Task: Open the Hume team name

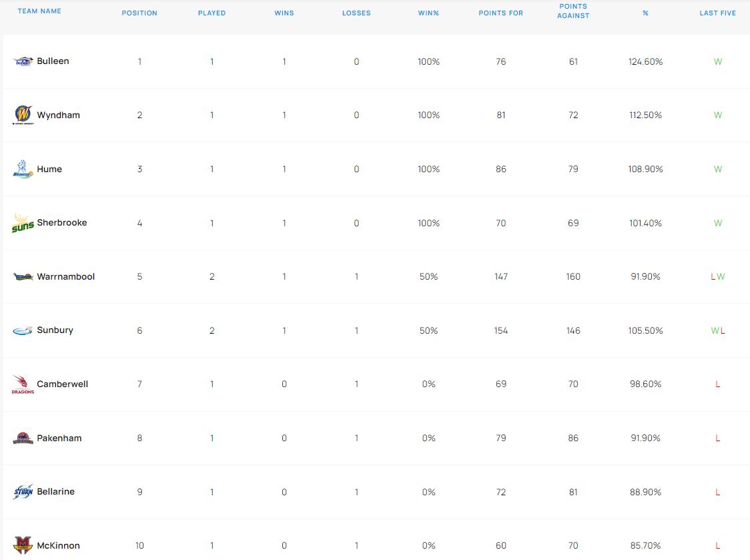Action: tap(49, 169)
